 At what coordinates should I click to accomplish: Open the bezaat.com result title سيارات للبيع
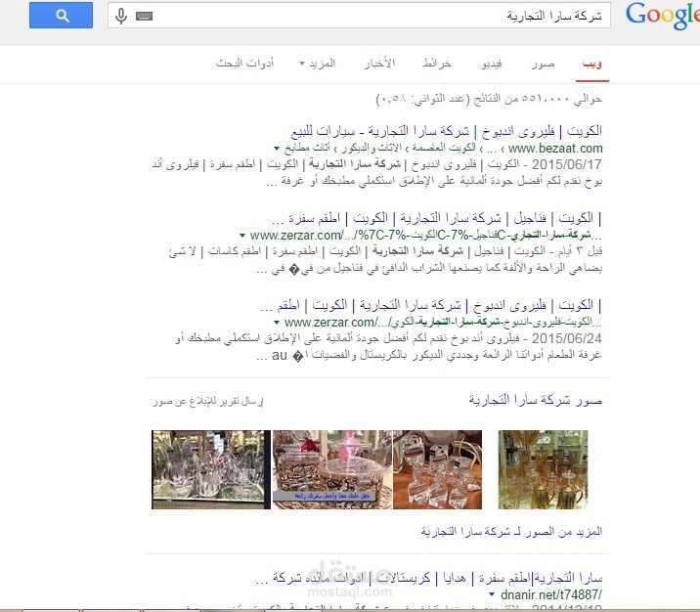tap(446, 131)
